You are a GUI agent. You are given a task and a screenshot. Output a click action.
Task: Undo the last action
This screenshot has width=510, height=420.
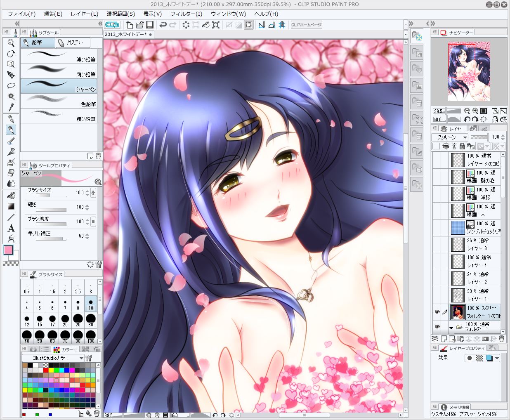point(163,25)
